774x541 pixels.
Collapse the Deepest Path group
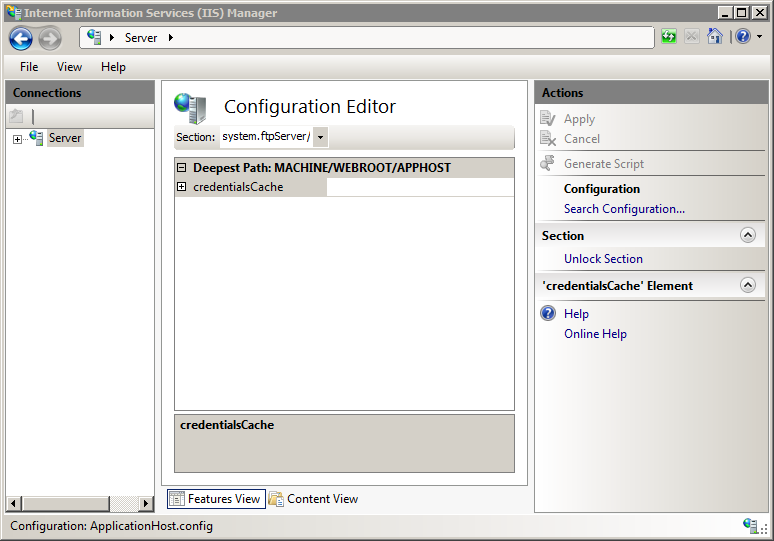(x=181, y=168)
